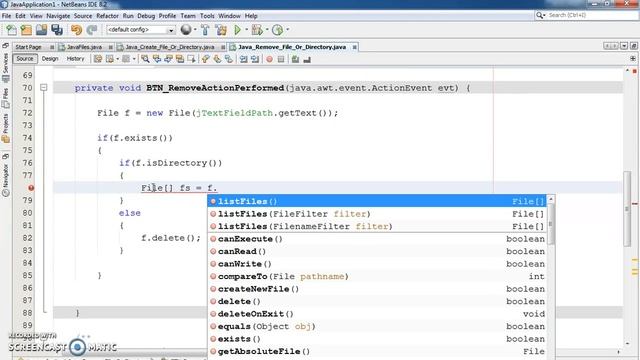Select listFiles(FileFilter filter) suggestion
Viewport: 640px width, 360px height.
[377, 214]
